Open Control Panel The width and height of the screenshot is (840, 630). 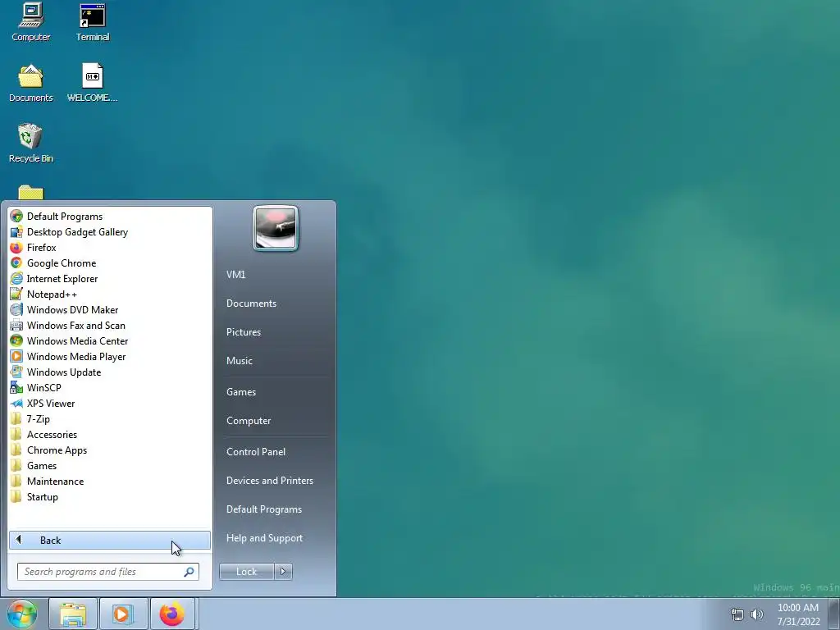[256, 452]
